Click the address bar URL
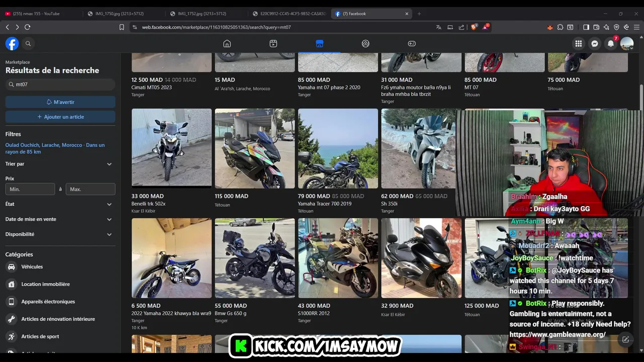This screenshot has width=644, height=362. pos(216,27)
